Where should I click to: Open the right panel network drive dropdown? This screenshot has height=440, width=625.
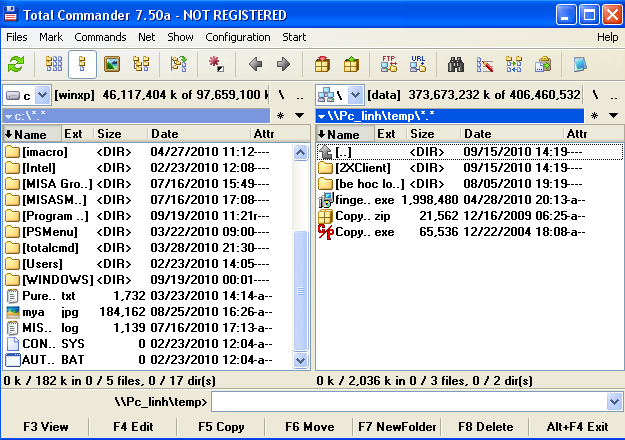(355, 95)
